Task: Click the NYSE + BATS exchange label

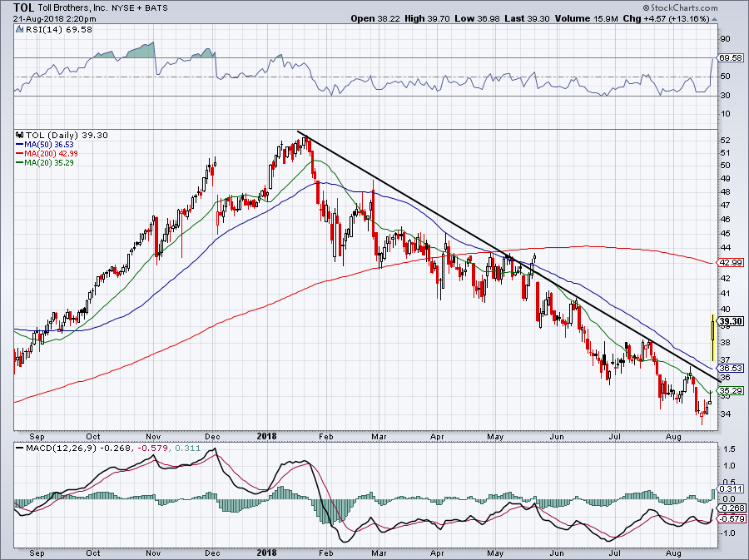Action: [x=141, y=8]
